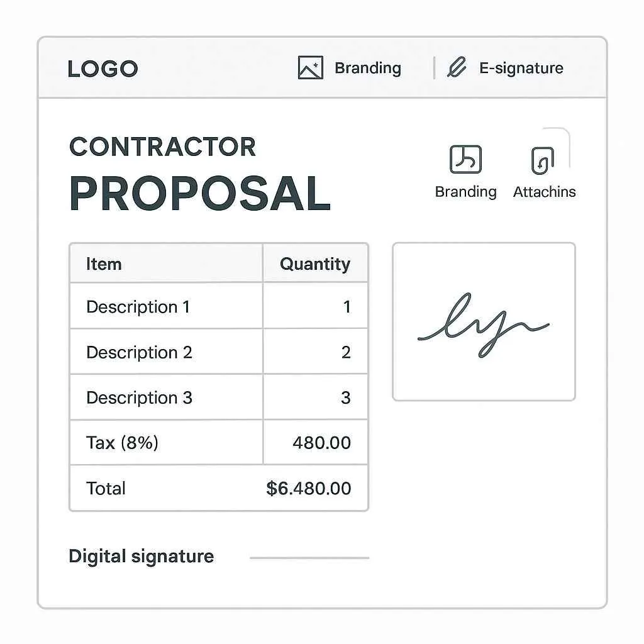Click the Attachins label
The width and height of the screenshot is (644, 644).
point(544,192)
